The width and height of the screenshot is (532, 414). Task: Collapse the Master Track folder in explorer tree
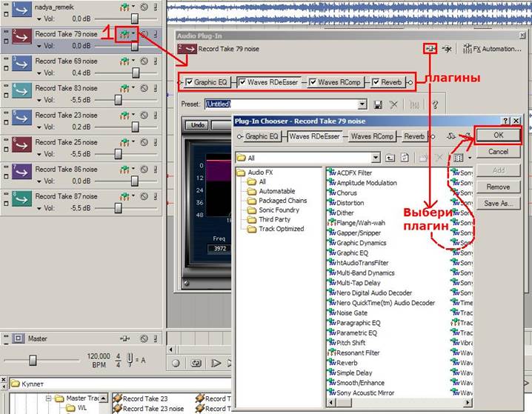tap(48, 398)
